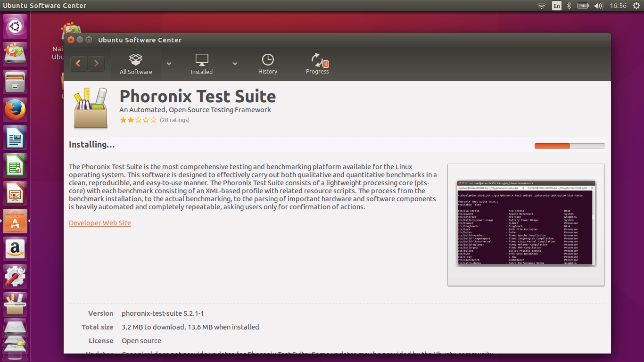The width and height of the screenshot is (644, 362).
Task: Launch Firefox from the launcher
Action: click(16, 110)
